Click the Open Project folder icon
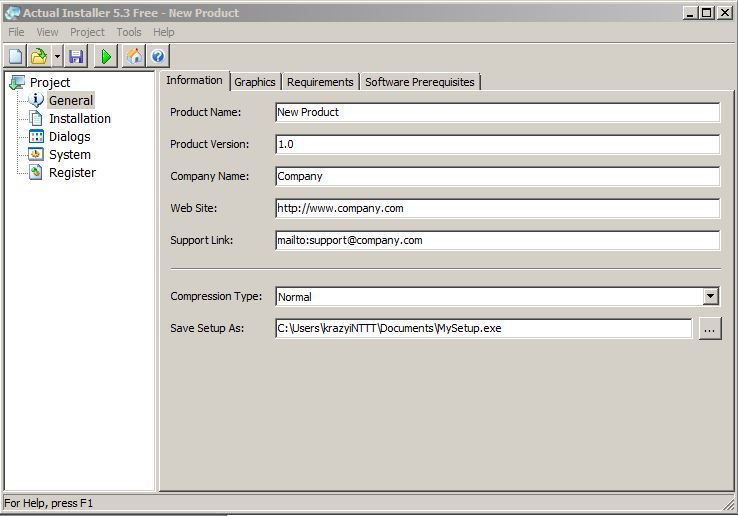Image resolution: width=738 pixels, height=516 pixels. pyautogui.click(x=39, y=56)
